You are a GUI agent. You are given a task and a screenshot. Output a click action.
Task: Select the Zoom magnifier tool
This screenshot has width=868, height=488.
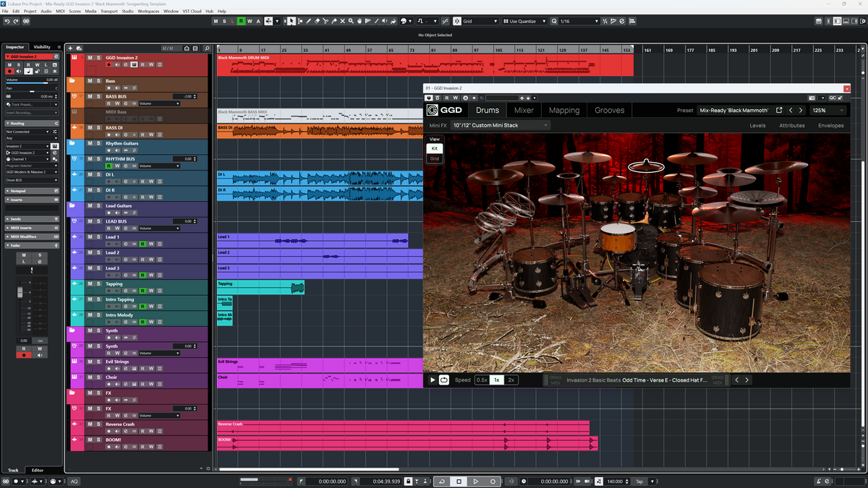351,21
